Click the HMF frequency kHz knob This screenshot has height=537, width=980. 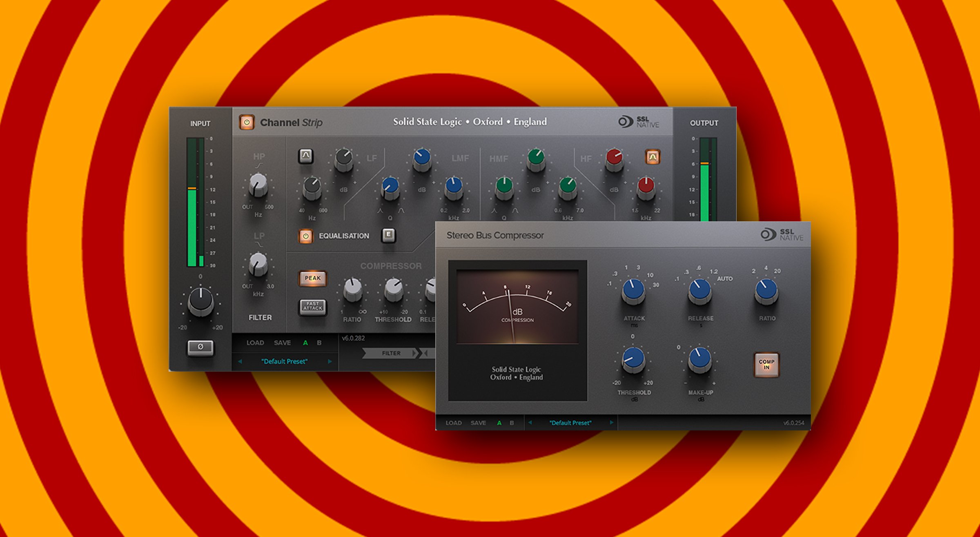(x=568, y=188)
